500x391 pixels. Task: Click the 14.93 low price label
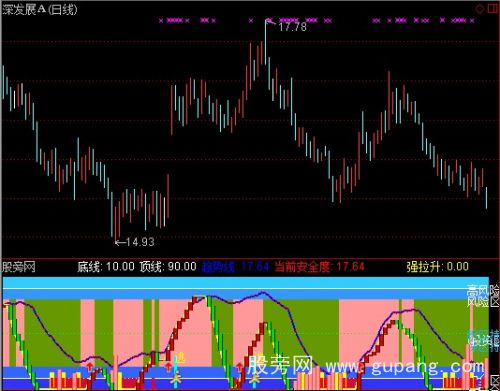click(x=140, y=242)
